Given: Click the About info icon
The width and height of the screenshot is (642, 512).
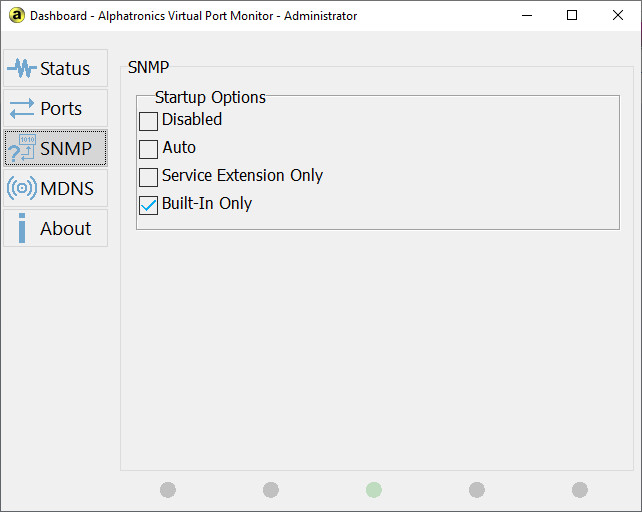Looking at the screenshot, I should 22,228.
